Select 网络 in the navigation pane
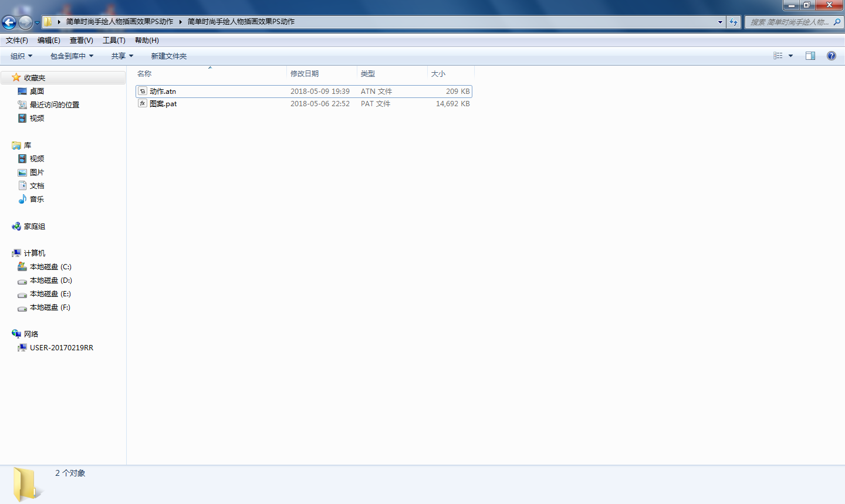Viewport: 845px width, 504px height. [31, 334]
